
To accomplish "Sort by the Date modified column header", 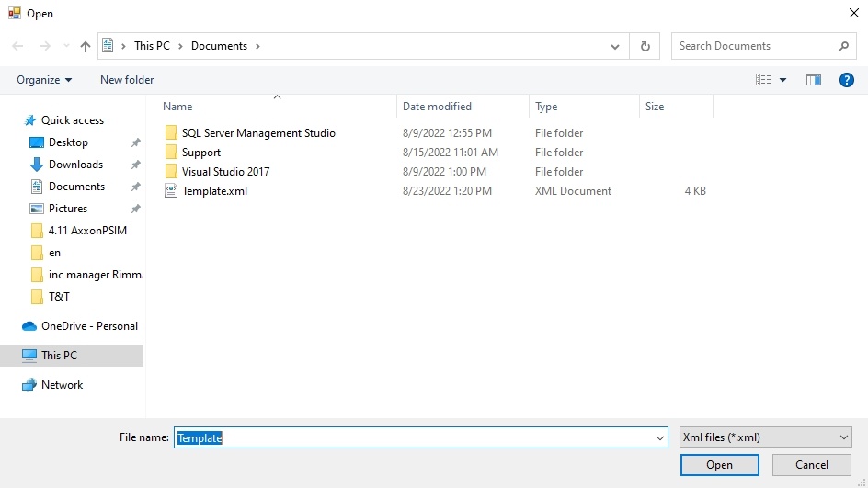I will [x=437, y=107].
